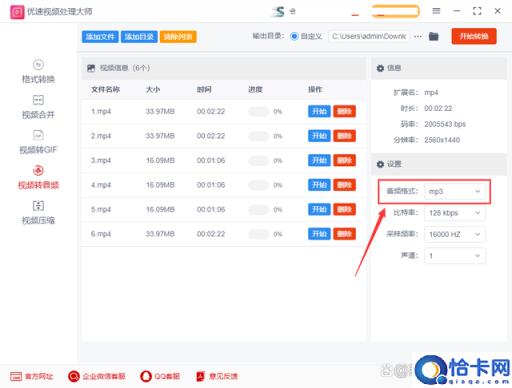Click the progress bar of 6.mp4

(x=258, y=234)
